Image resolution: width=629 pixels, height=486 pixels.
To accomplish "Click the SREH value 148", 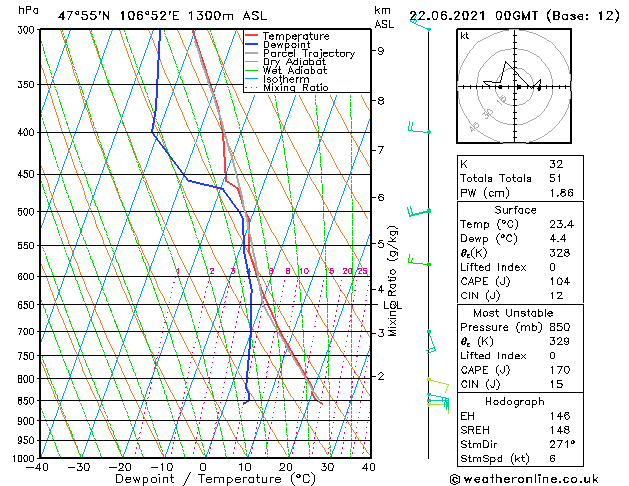I will (x=560, y=430).
